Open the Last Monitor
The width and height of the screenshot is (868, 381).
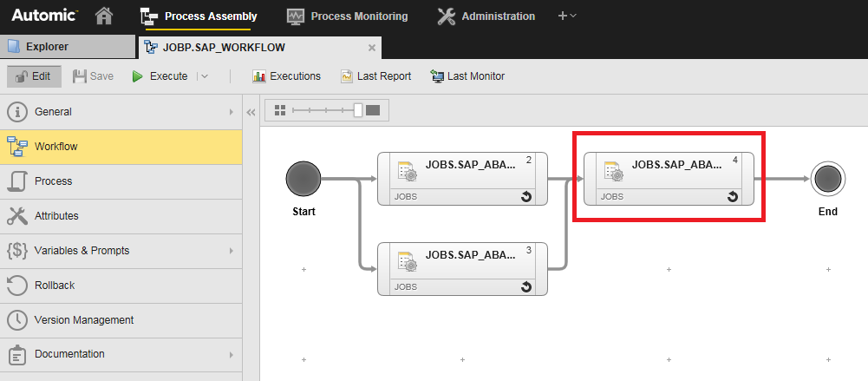(467, 76)
